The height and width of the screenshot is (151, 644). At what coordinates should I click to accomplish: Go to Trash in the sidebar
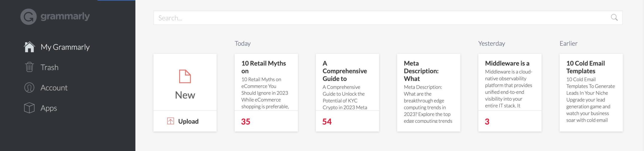coord(49,67)
